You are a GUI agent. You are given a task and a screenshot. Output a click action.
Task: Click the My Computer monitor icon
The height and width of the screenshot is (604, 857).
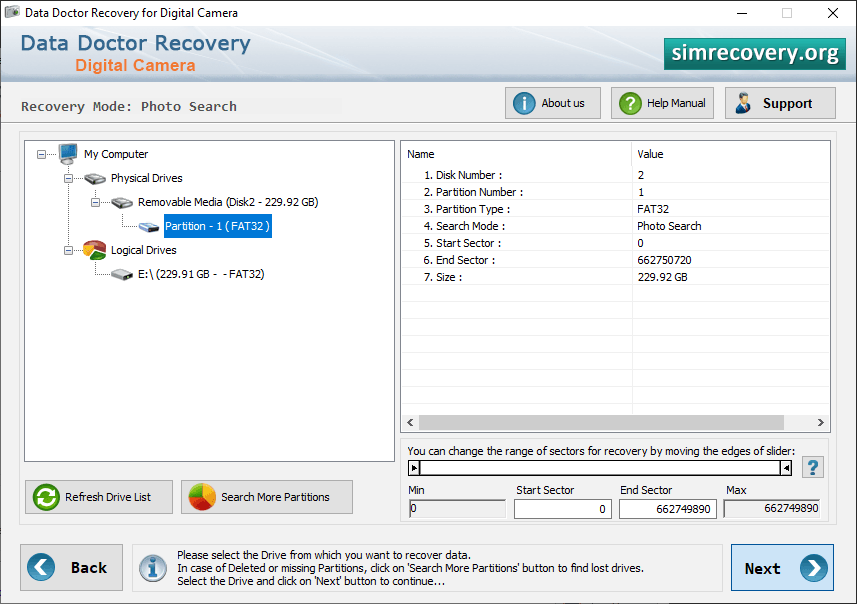[68, 154]
